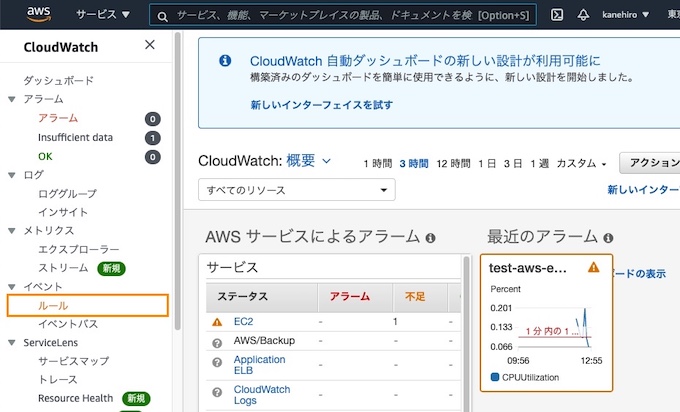Select the 1 日 time range
Image resolution: width=680 pixels, height=412 pixels.
[x=487, y=163]
